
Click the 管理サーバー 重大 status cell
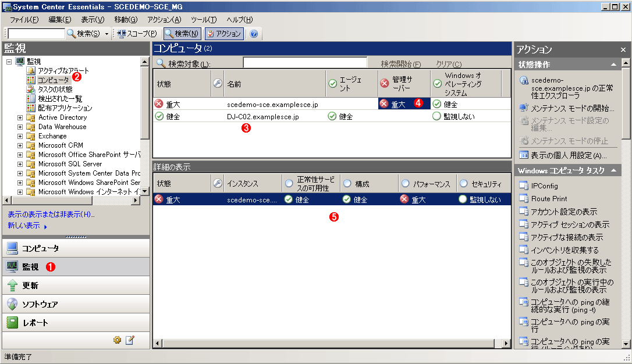(x=404, y=104)
